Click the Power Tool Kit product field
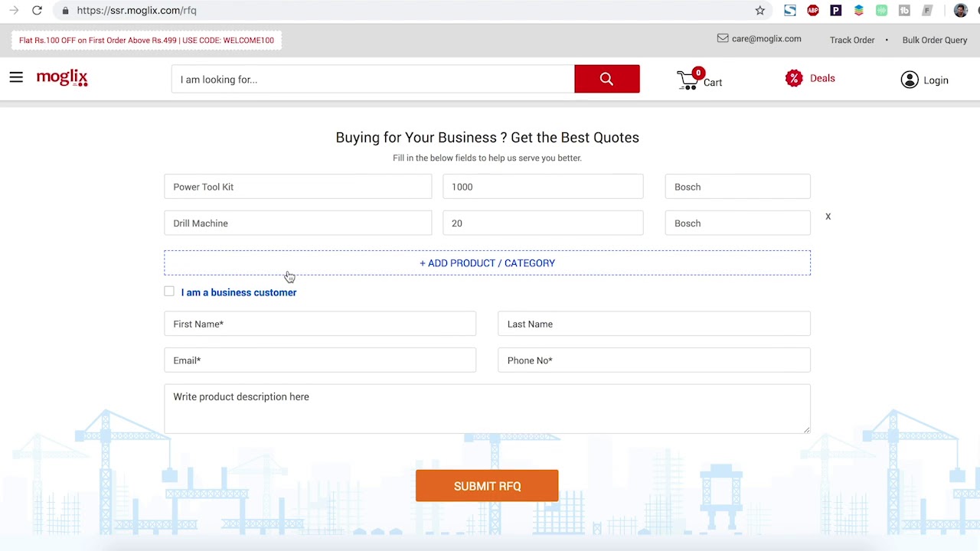 click(298, 187)
